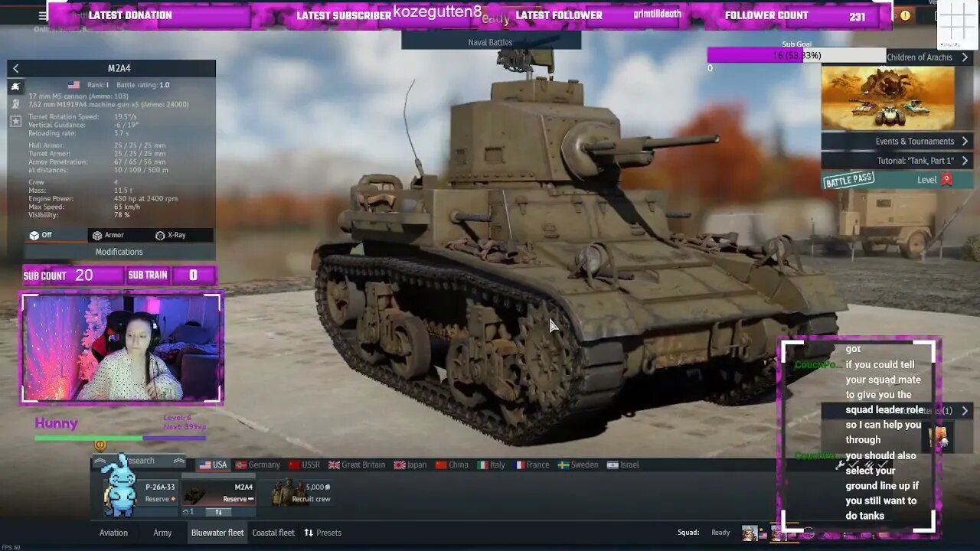Viewport: 980px width, 551px height.
Task: Click the gold rank badge under Hunny
Action: (100, 445)
